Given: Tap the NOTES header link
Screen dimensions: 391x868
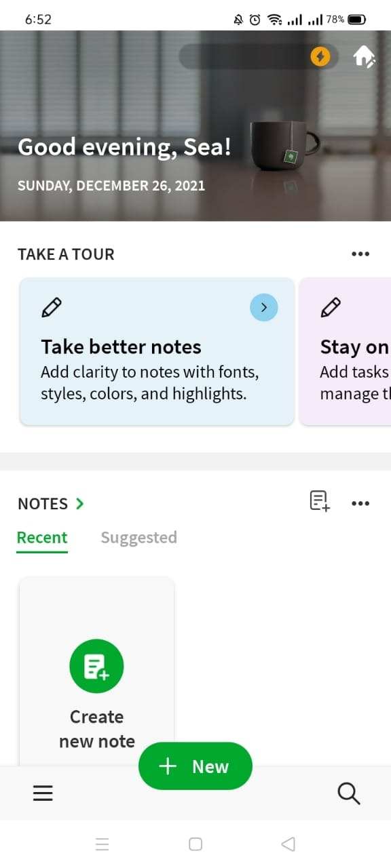Looking at the screenshot, I should [x=43, y=504].
